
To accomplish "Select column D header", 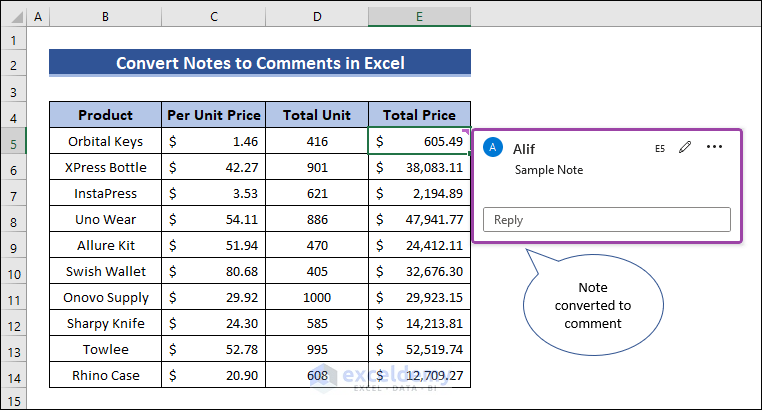I will point(317,17).
